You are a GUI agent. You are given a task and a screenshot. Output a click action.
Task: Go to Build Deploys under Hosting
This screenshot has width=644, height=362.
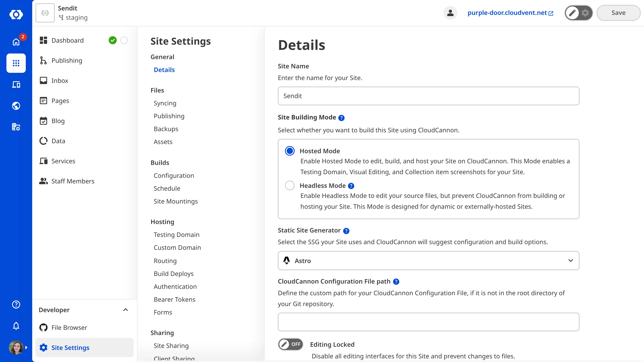(173, 274)
